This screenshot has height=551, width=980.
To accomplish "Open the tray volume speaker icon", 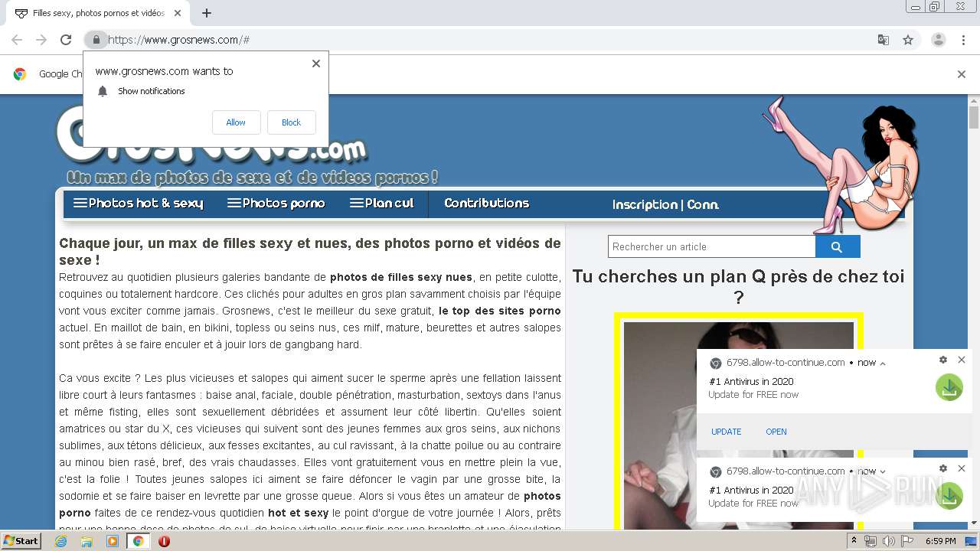I will (x=888, y=541).
